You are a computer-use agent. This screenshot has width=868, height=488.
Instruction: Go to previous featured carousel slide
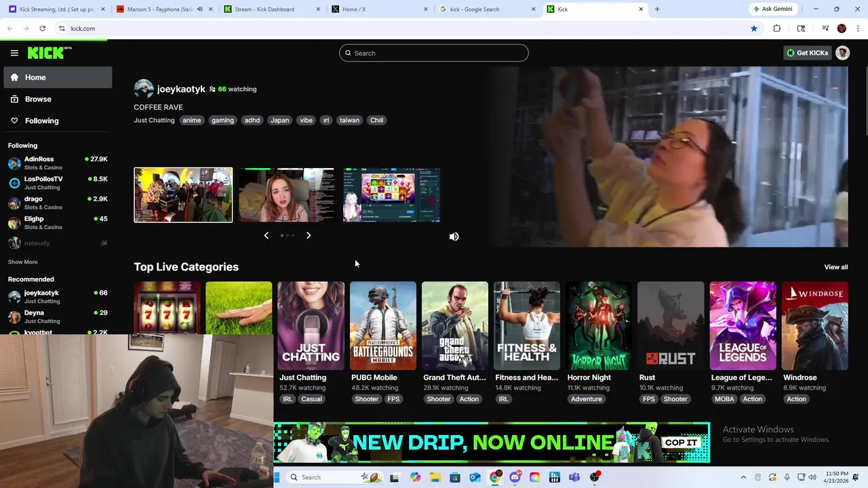[266, 235]
